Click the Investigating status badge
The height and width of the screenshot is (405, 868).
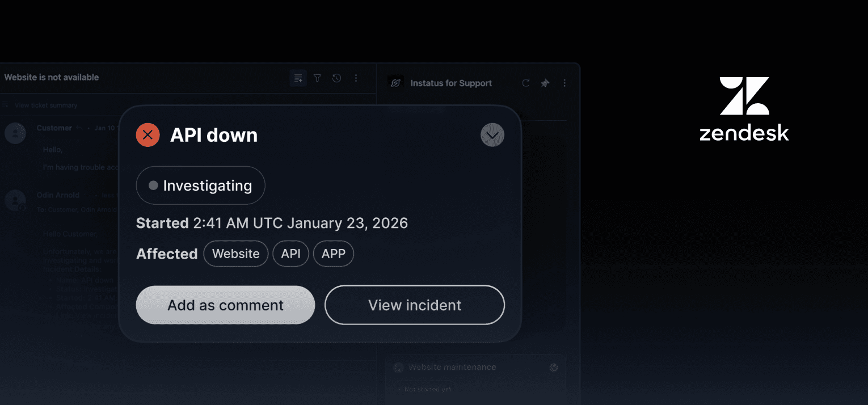(200, 185)
